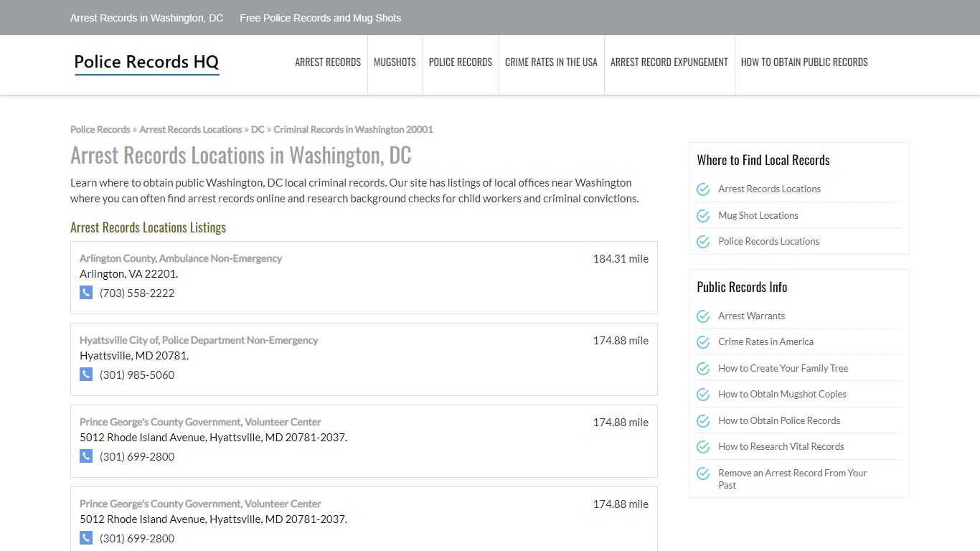Open sidebar Arrest Records Locations link
This screenshot has width=980, height=551.
pyautogui.click(x=770, y=189)
